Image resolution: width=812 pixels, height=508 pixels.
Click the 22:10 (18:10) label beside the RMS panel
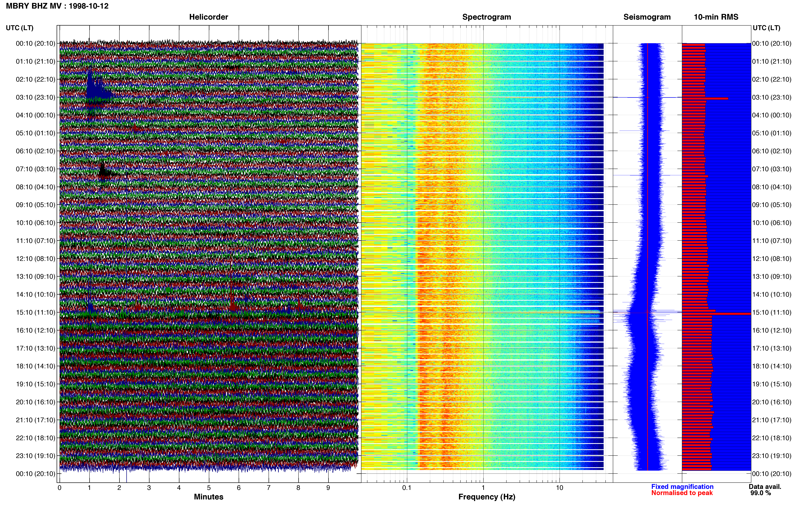pyautogui.click(x=772, y=438)
